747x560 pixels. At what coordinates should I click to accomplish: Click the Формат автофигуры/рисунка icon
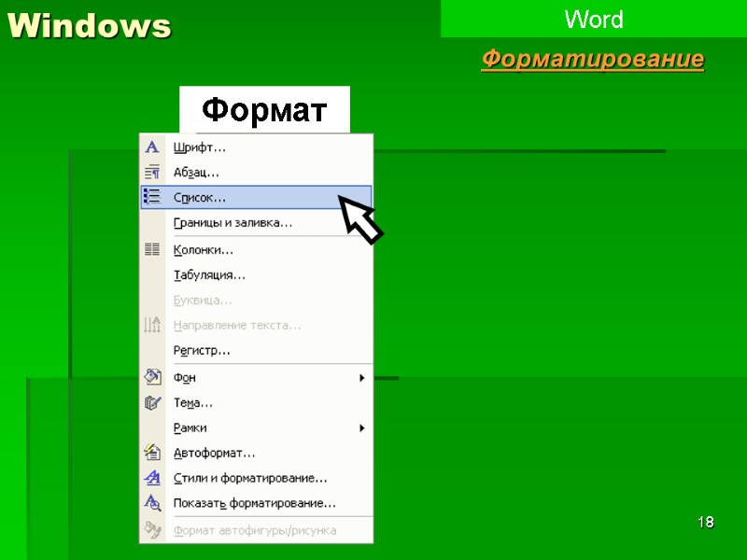click(x=152, y=529)
